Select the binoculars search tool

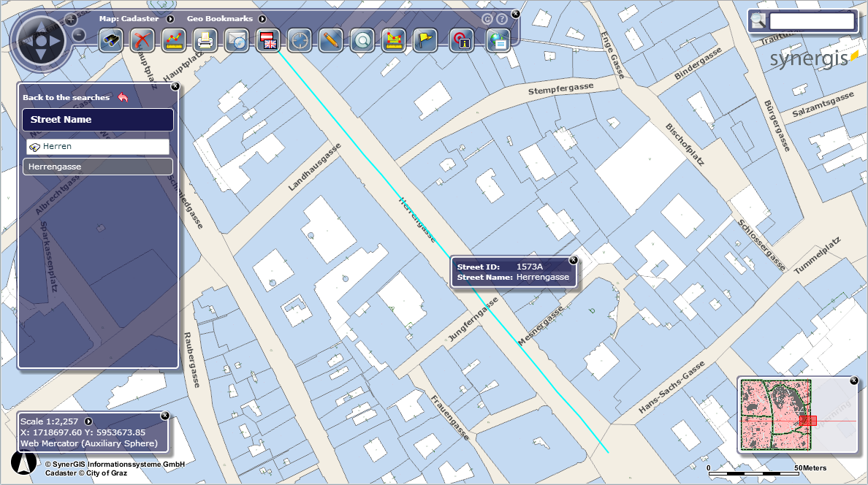[110, 40]
